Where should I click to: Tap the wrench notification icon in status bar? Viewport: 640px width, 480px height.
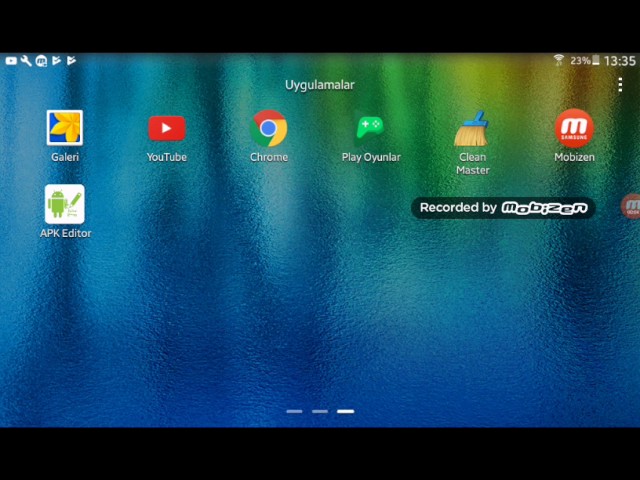point(26,61)
